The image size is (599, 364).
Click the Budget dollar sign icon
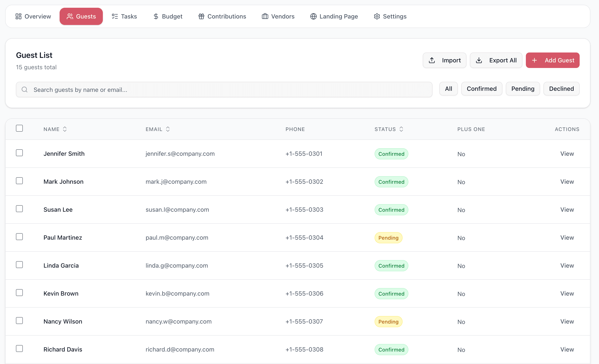tap(156, 16)
